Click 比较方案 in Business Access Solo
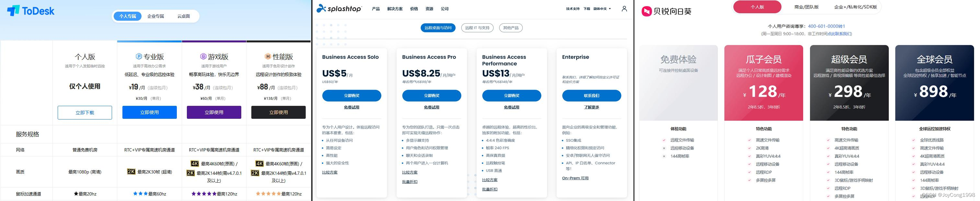 pos(330,173)
